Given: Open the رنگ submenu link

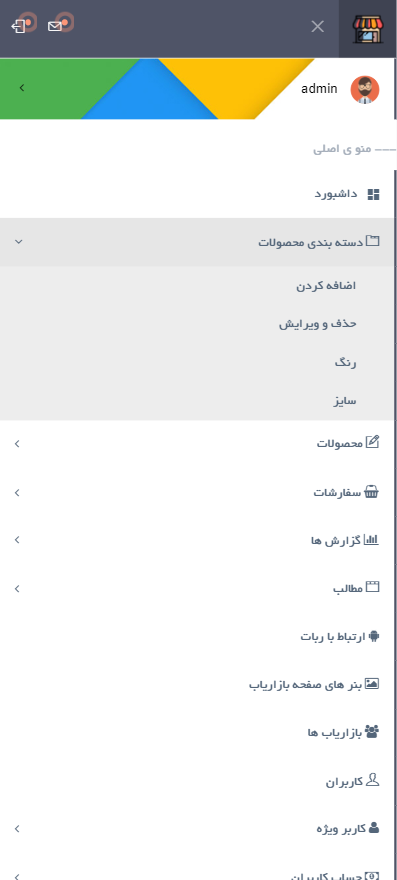Looking at the screenshot, I should click(345, 363).
